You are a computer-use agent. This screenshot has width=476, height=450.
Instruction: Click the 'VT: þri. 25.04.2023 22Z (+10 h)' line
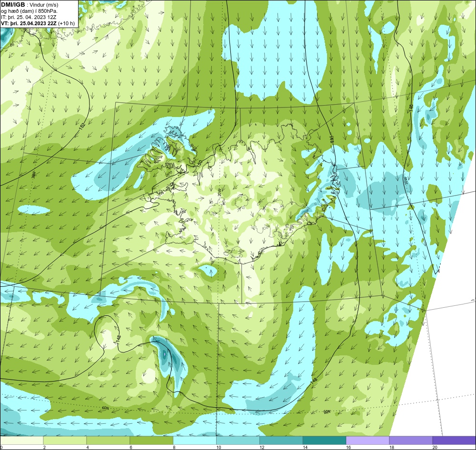[38, 23]
